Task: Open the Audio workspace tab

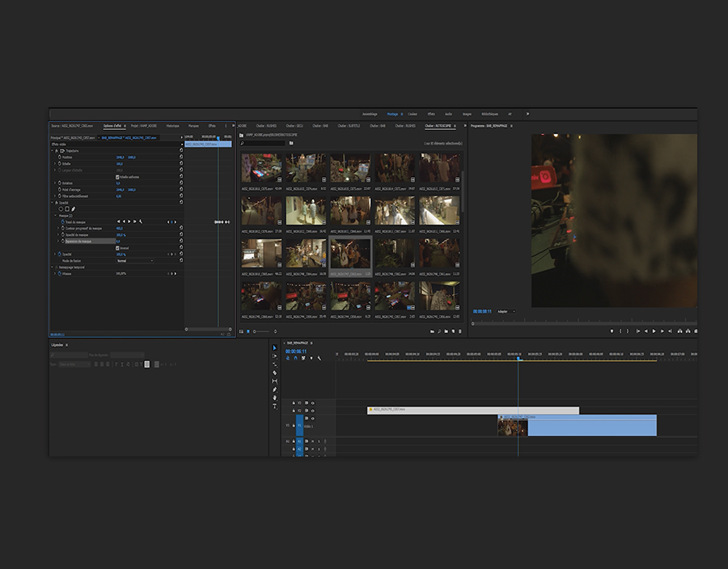Action: (x=448, y=114)
